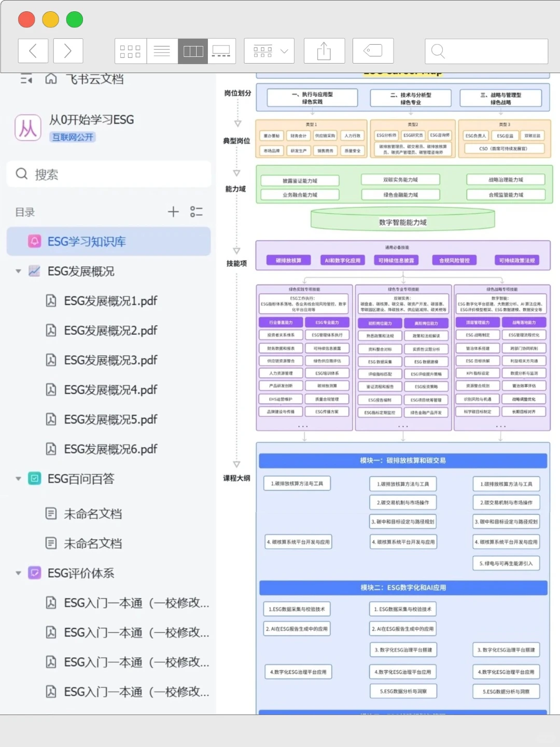The height and width of the screenshot is (747, 560).
Task: Collapse the ESG发展概况 section
Action: click(18, 271)
